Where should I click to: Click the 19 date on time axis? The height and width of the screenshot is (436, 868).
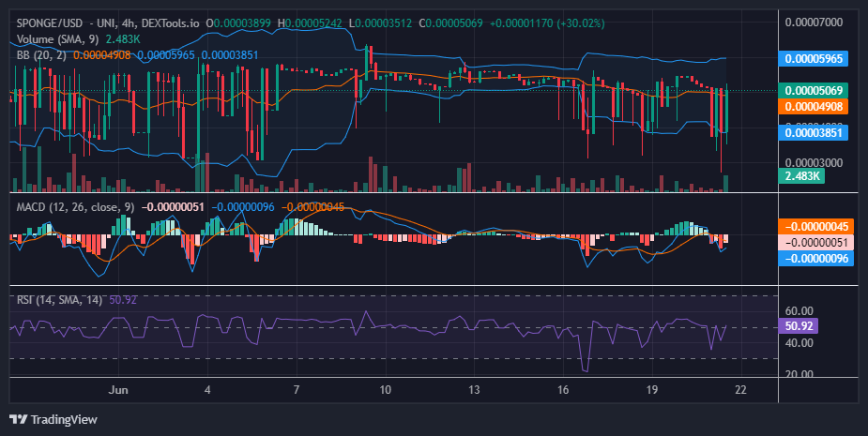click(x=651, y=389)
